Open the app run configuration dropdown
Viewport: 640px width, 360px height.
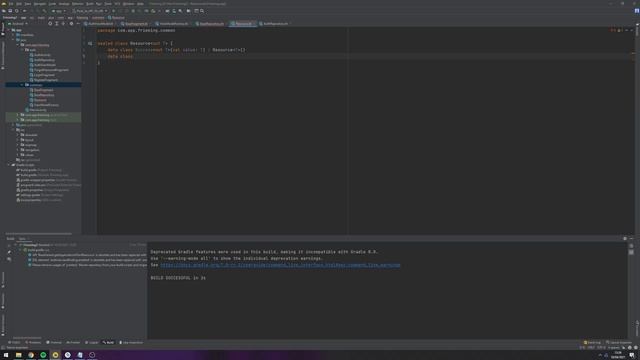[59, 11]
